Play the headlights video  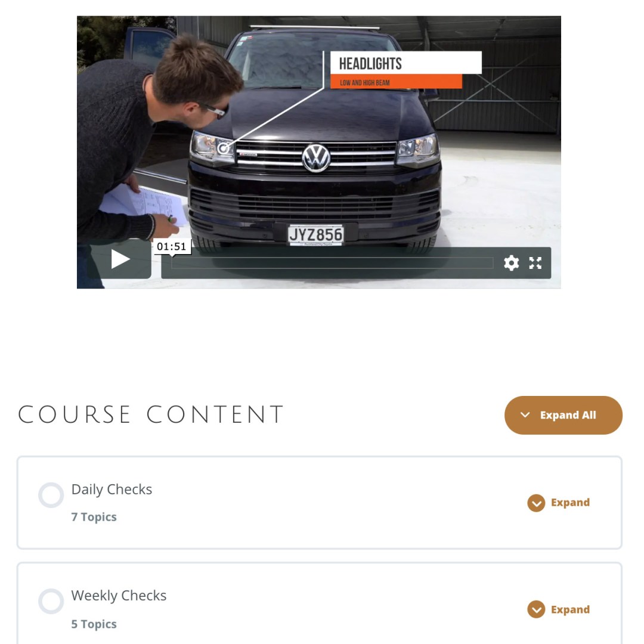click(x=119, y=259)
